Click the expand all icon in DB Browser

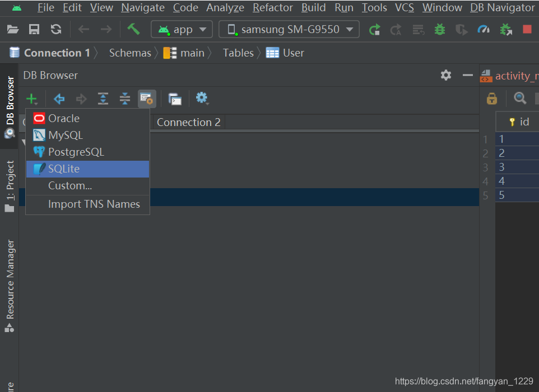pyautogui.click(x=103, y=99)
